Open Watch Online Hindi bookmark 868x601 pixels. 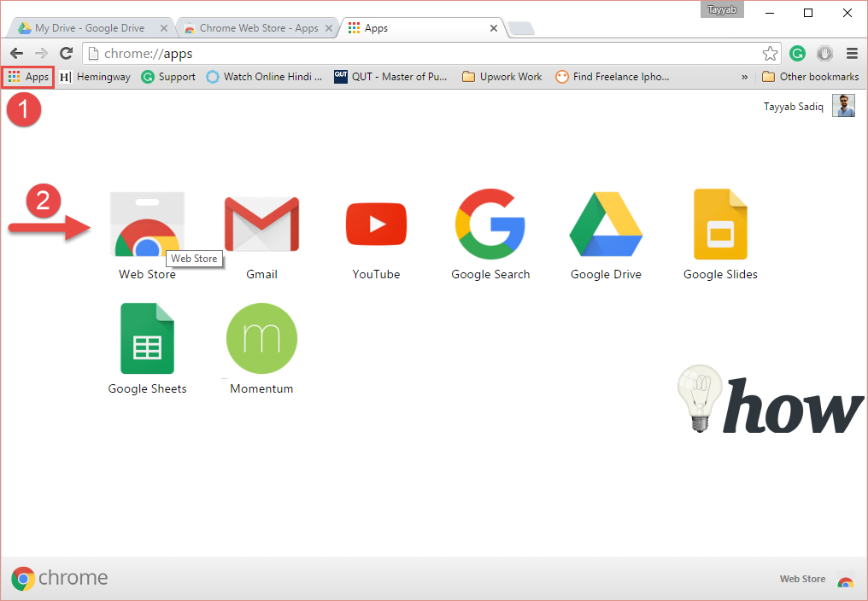click(264, 77)
